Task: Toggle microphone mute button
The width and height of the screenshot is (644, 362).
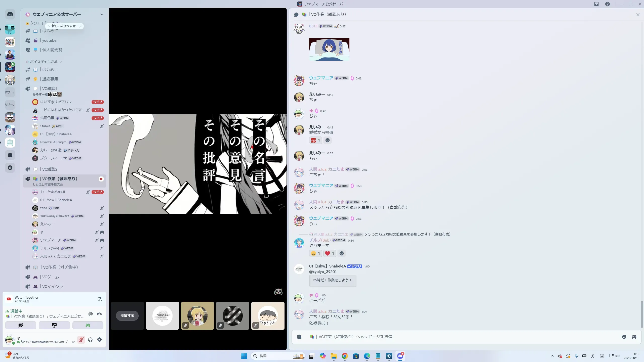Action: 81,340
